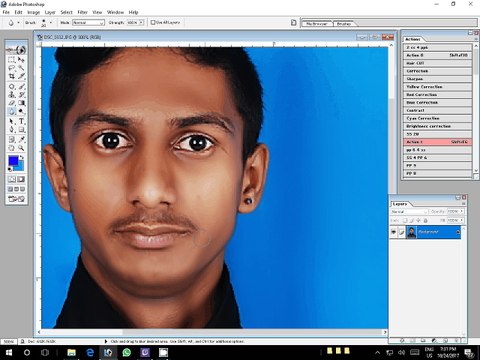This screenshot has height=360, width=480.
Task: Select the Brush tool
Action: point(21,87)
